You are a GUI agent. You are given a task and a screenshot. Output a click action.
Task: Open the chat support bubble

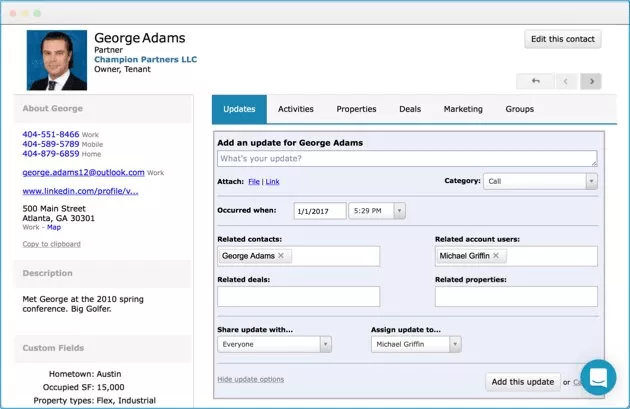598,377
